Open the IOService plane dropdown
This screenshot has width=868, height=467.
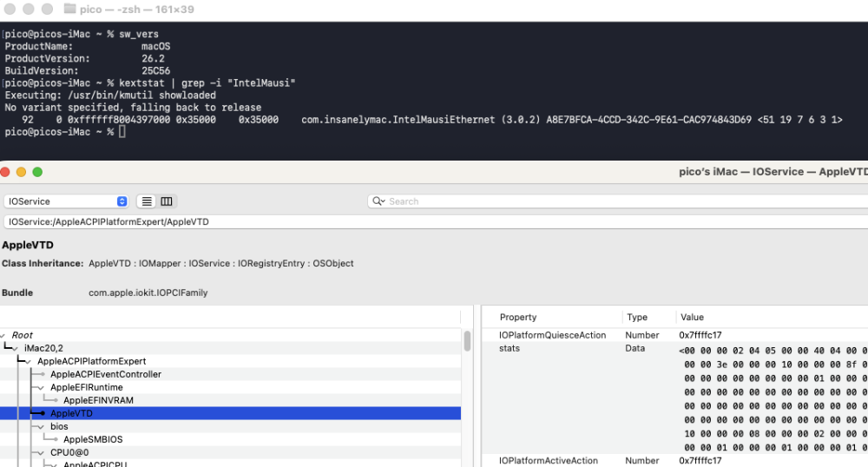click(x=67, y=201)
